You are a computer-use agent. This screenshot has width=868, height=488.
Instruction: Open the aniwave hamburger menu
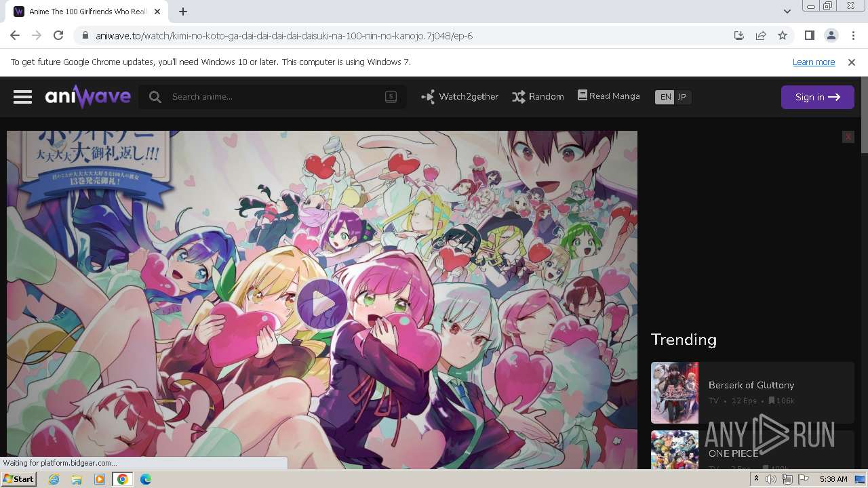tap(22, 97)
